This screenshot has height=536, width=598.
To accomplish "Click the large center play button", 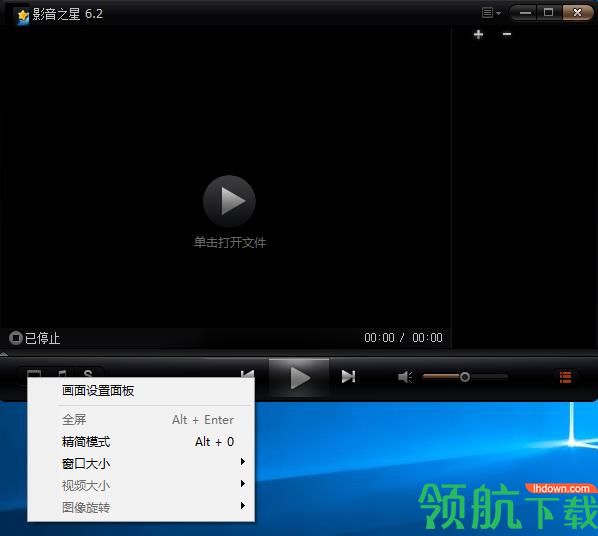I will (x=229, y=201).
